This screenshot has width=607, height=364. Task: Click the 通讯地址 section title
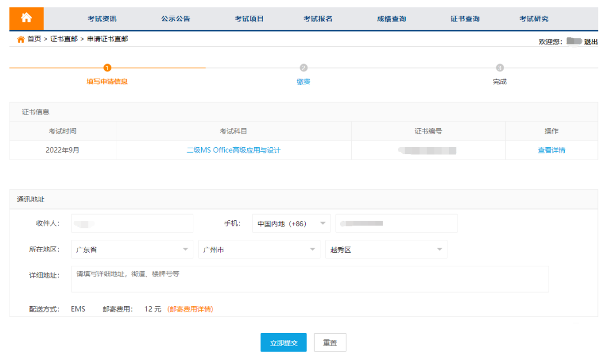pyautogui.click(x=30, y=199)
